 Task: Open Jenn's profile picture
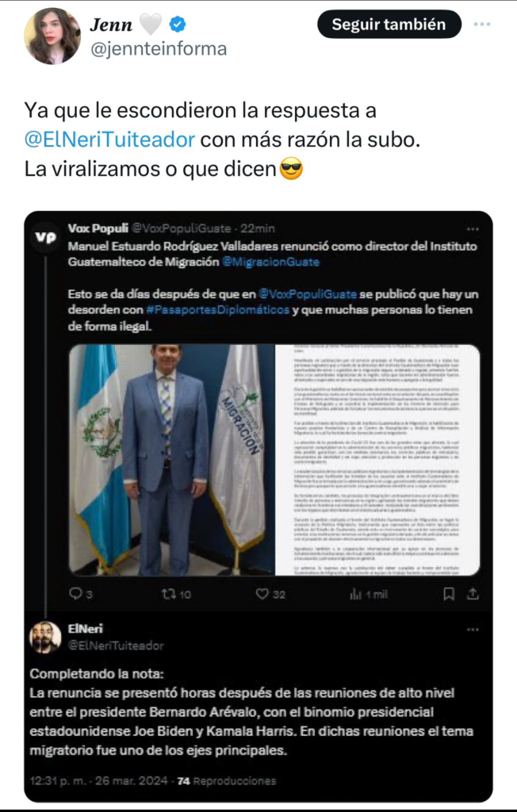(x=52, y=36)
